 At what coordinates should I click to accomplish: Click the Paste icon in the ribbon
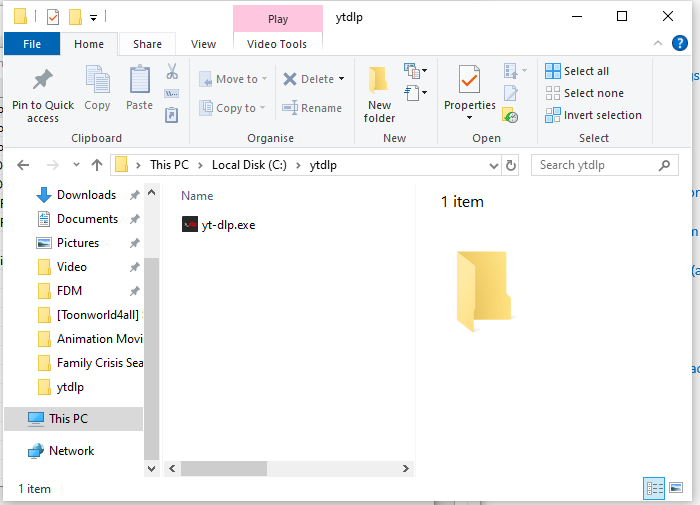(140, 80)
